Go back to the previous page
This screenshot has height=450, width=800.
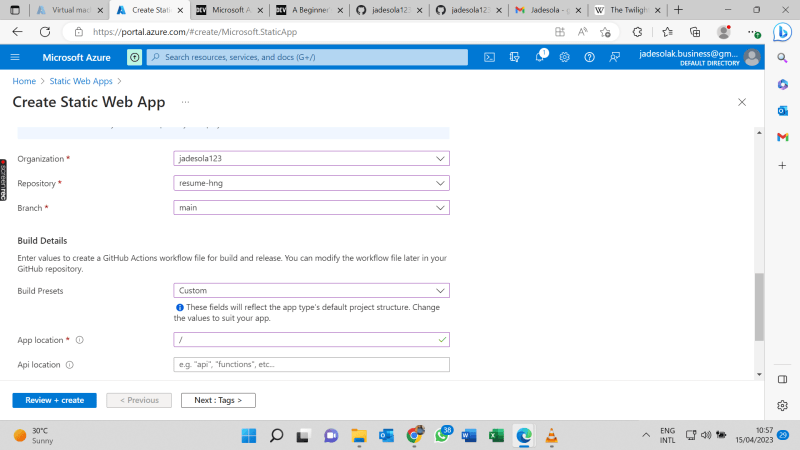click(17, 32)
